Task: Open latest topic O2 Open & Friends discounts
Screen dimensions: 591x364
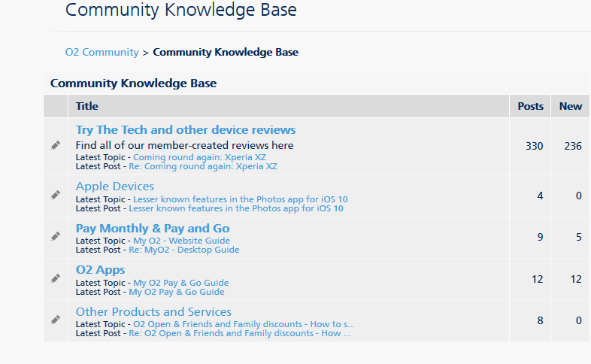Action: (244, 324)
